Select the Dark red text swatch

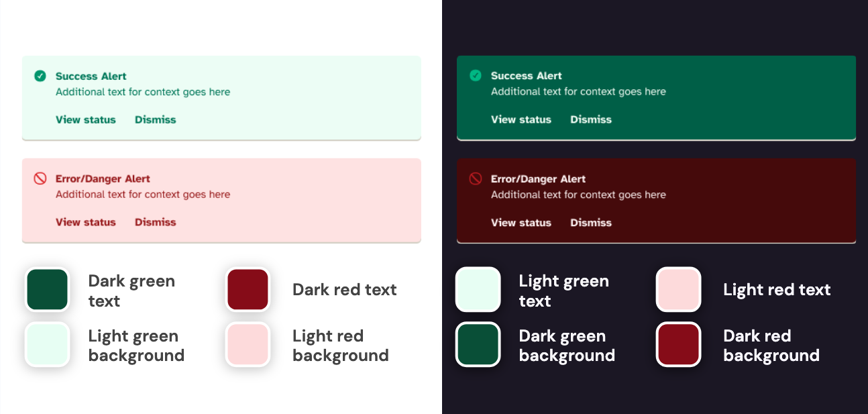pos(248,289)
